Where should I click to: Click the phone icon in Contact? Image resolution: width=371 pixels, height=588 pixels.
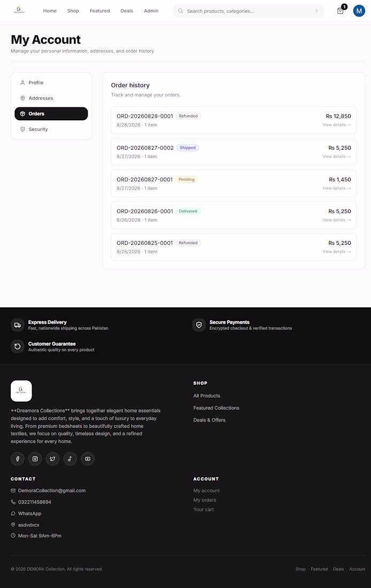click(13, 502)
